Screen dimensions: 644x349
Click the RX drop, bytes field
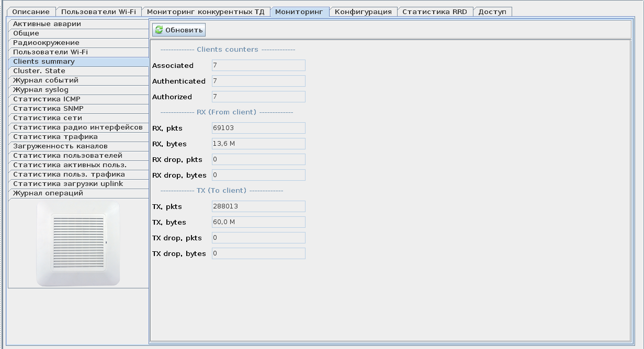[258, 175]
